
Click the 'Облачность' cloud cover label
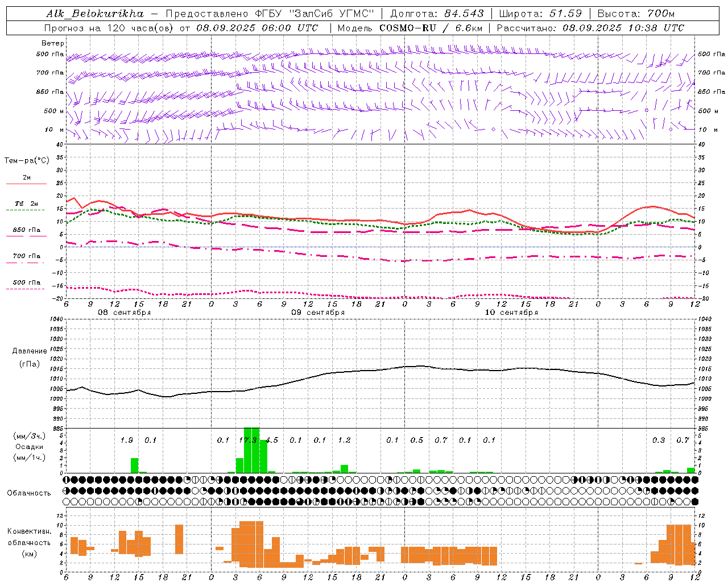(x=29, y=493)
